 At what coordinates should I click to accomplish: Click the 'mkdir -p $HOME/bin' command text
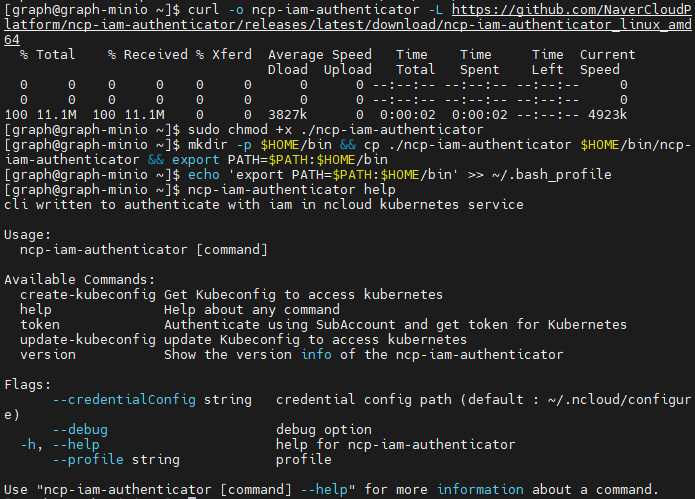tap(260, 145)
